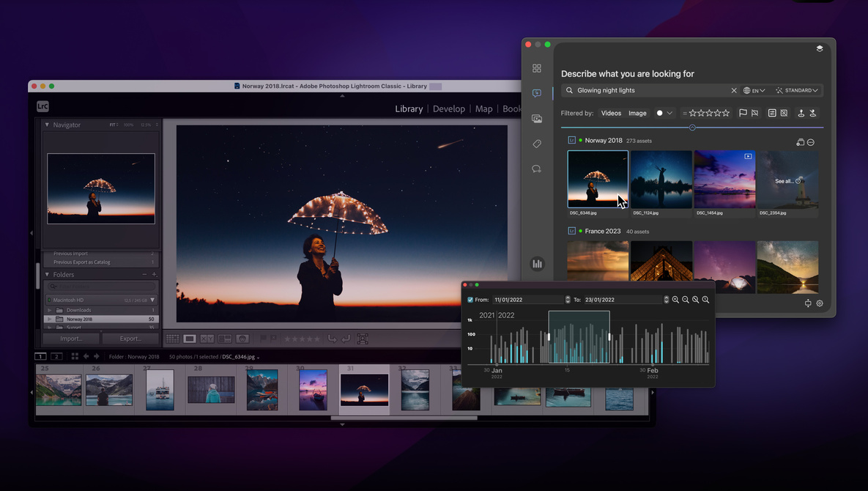Click the zoom-to-selection magnifier icon
The image size is (868, 491).
pyautogui.click(x=695, y=300)
